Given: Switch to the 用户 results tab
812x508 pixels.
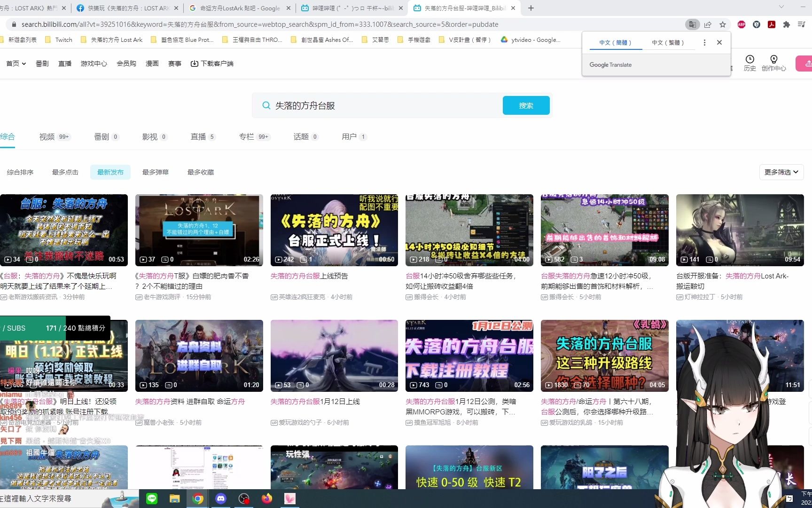Looking at the screenshot, I should click(x=354, y=137).
